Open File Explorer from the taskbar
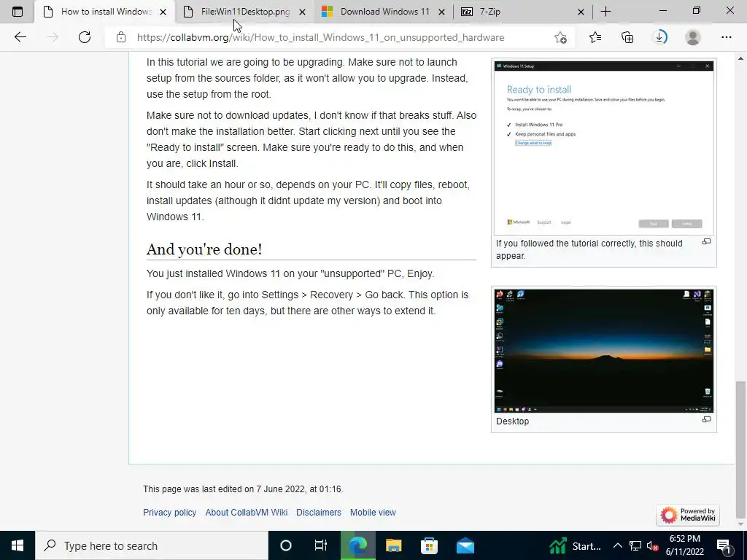 pos(393,545)
